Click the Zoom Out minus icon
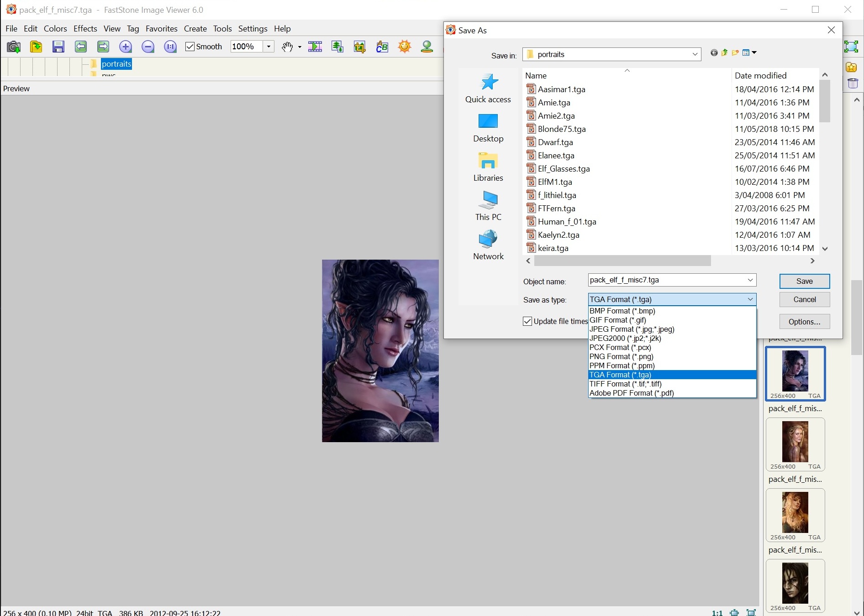Viewport: 864px width, 616px height. pos(148,47)
